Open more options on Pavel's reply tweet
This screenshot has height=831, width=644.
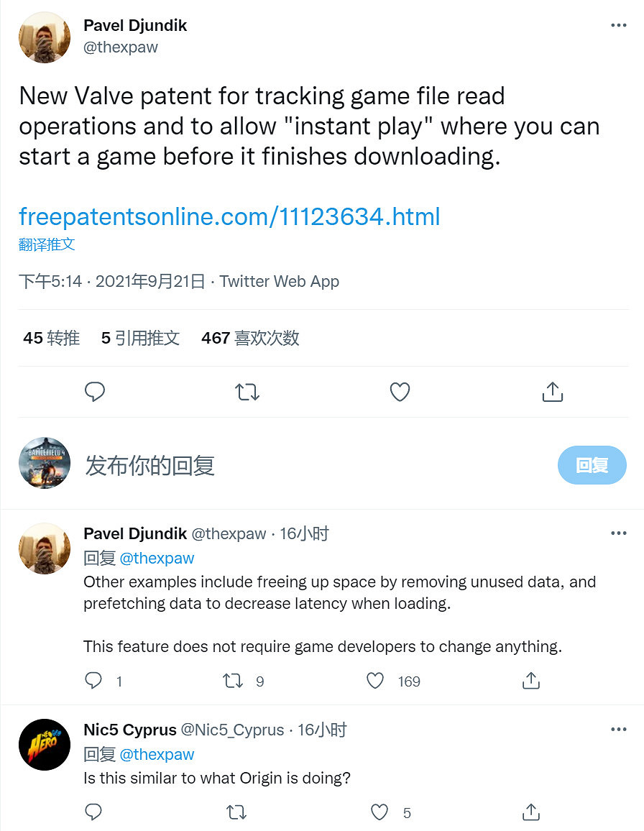[x=618, y=533]
